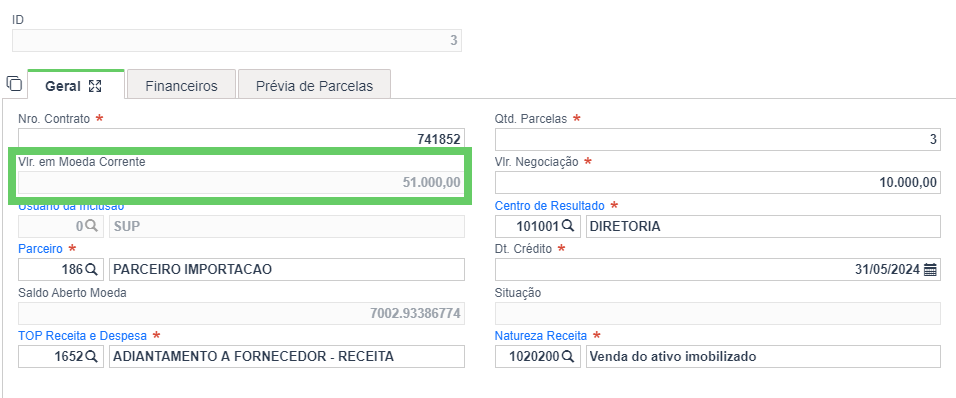Select the Vlr. Negociação value field
The image size is (956, 398).
click(x=718, y=182)
